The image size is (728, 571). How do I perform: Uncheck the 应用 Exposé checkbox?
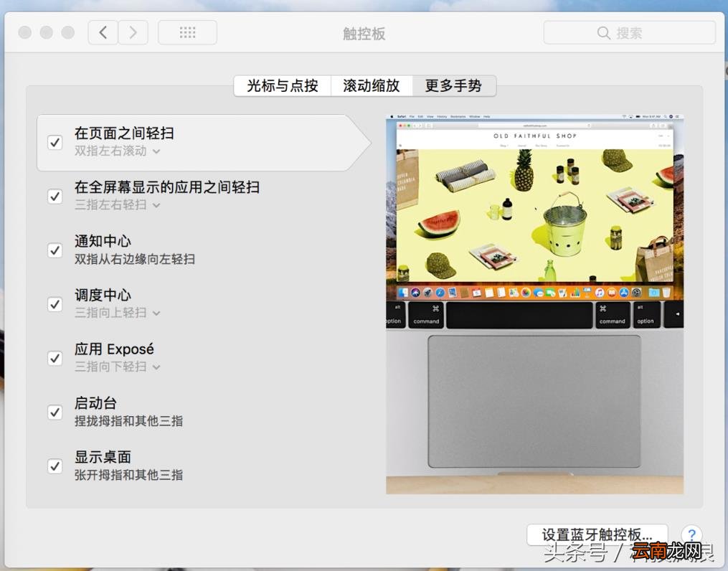tap(55, 358)
